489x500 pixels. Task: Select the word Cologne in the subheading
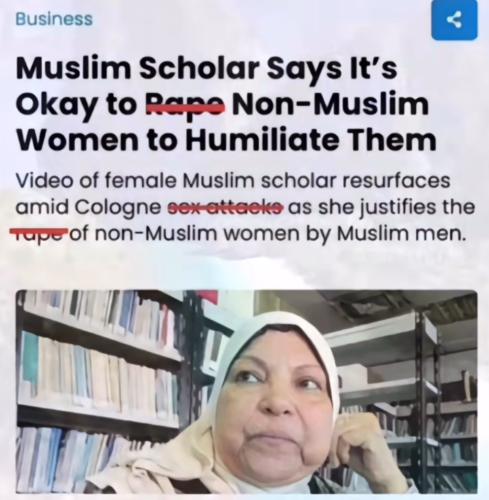click(118, 208)
